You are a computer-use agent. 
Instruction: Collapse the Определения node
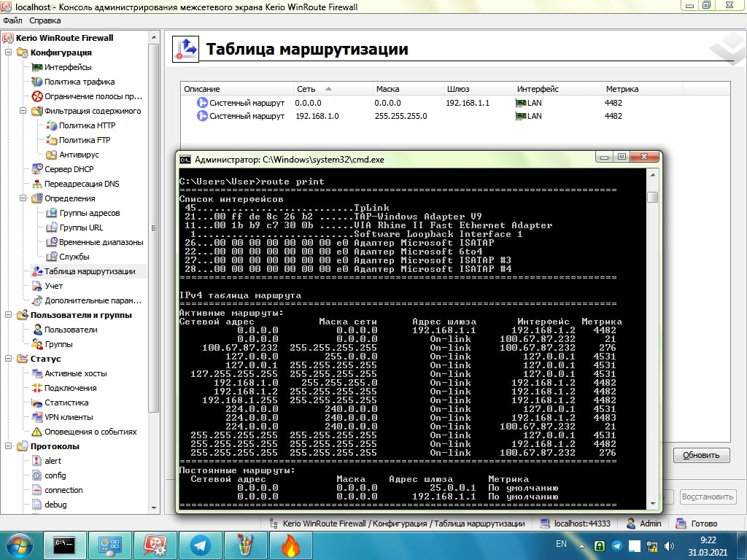23,198
